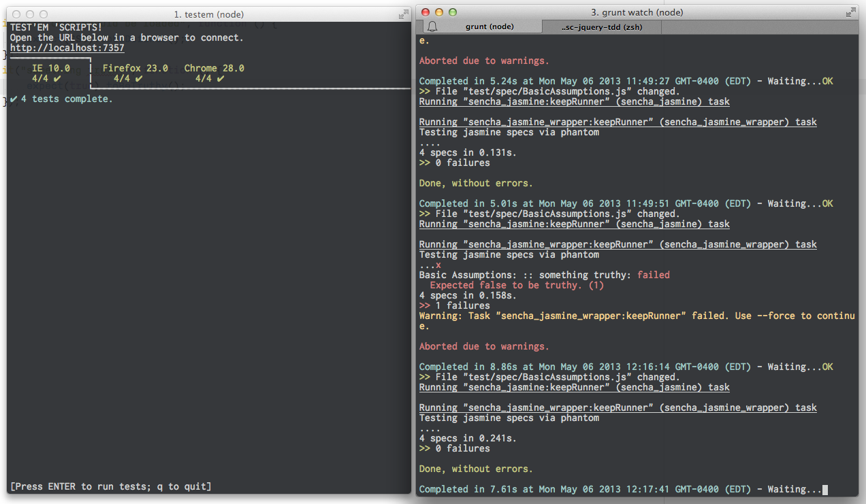Click the 'Press ENTER to run tests' prompt
Image resolution: width=866 pixels, height=504 pixels.
click(110, 486)
